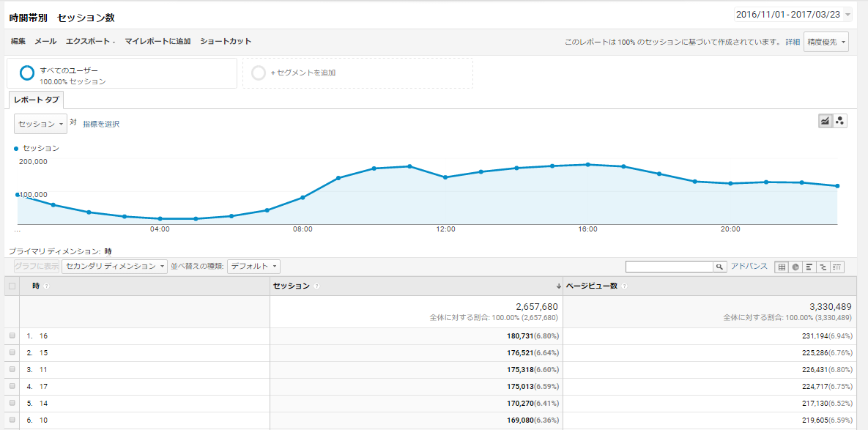Switch to motion chart view

(x=840, y=121)
